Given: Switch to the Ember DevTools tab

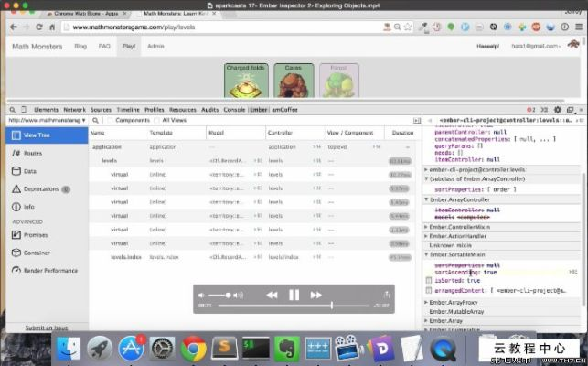Looking at the screenshot, I should coord(259,110).
